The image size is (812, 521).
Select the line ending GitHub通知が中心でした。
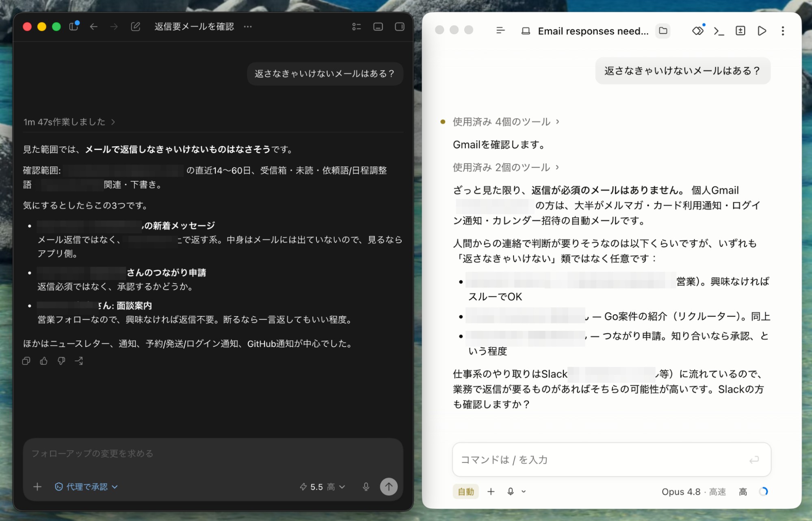[189, 343]
